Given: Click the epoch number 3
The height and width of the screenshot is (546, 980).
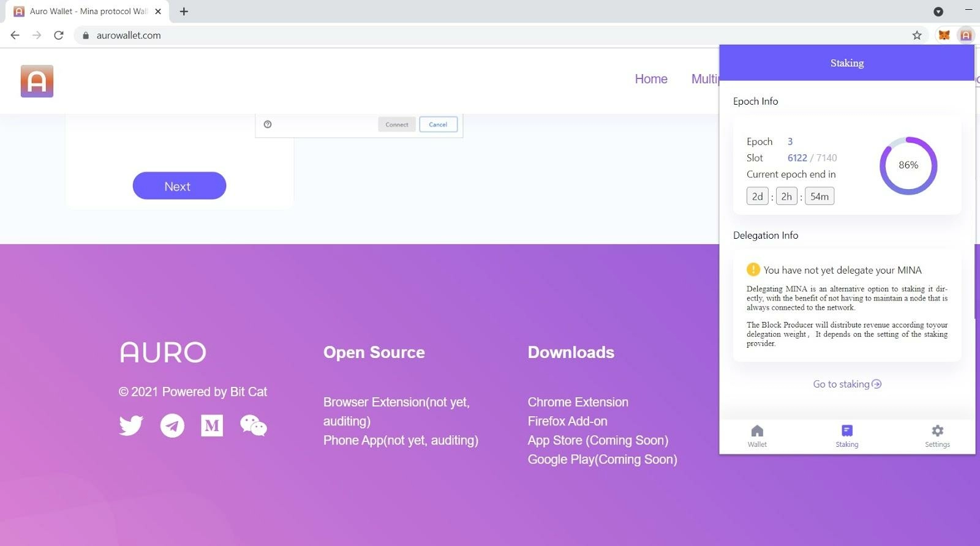Looking at the screenshot, I should [790, 141].
